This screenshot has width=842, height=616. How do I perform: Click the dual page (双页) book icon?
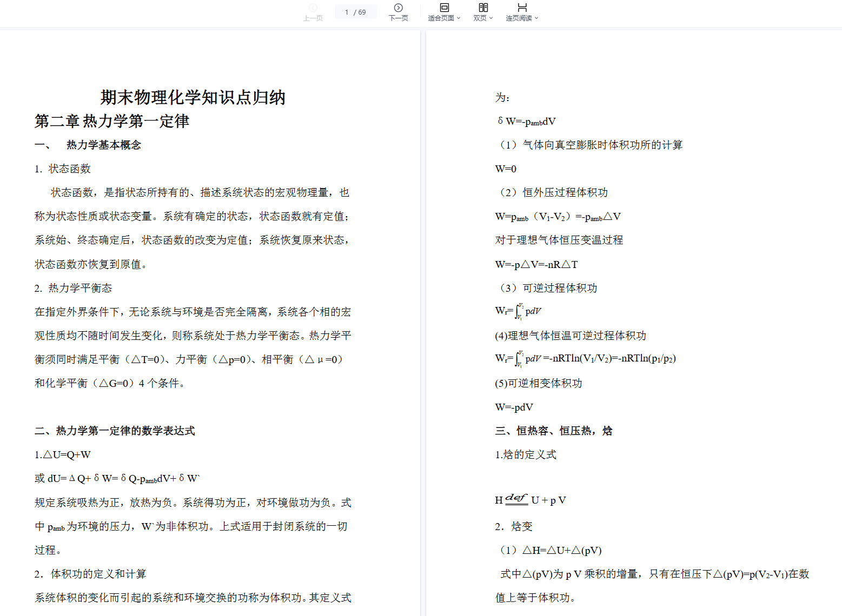(x=483, y=8)
